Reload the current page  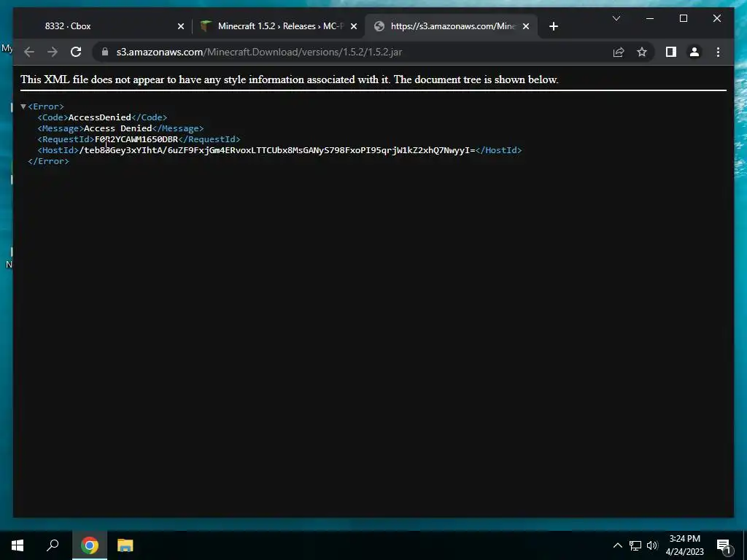pyautogui.click(x=76, y=52)
